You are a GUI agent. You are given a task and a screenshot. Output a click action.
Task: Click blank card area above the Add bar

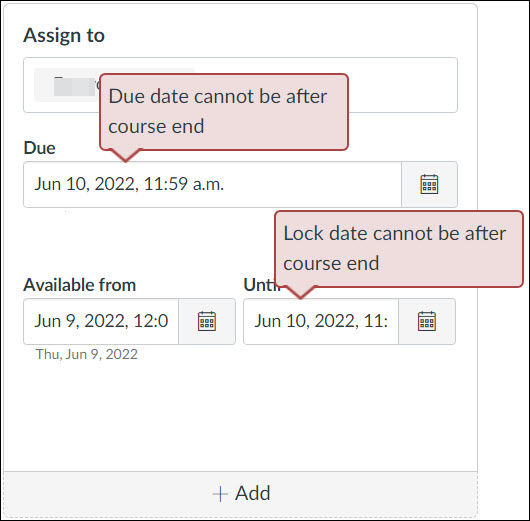pyautogui.click(x=240, y=416)
